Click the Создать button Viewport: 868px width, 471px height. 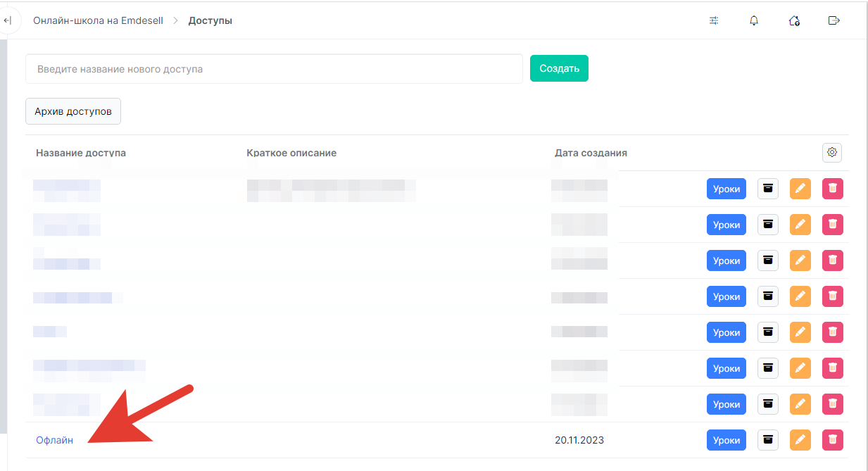[559, 68]
